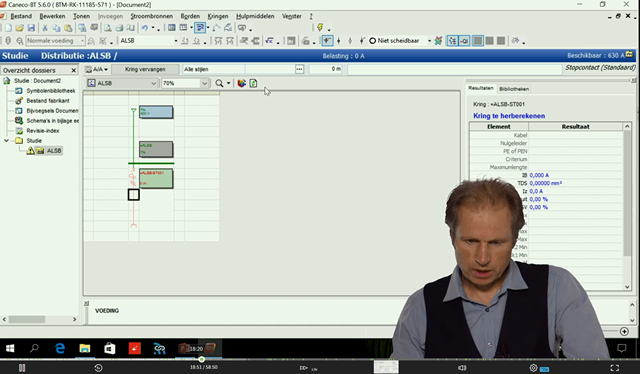Open File Explorer from the taskbar

coord(84,348)
